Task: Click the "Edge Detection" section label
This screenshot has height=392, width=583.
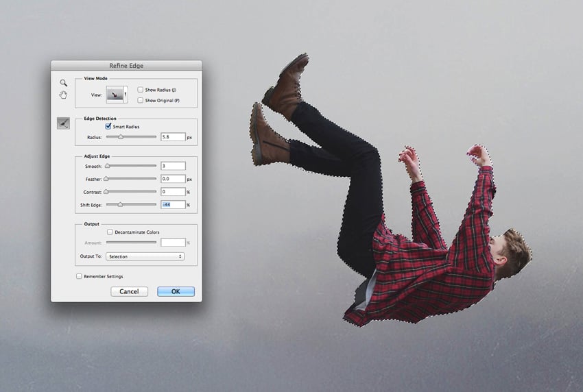Action: [x=100, y=118]
